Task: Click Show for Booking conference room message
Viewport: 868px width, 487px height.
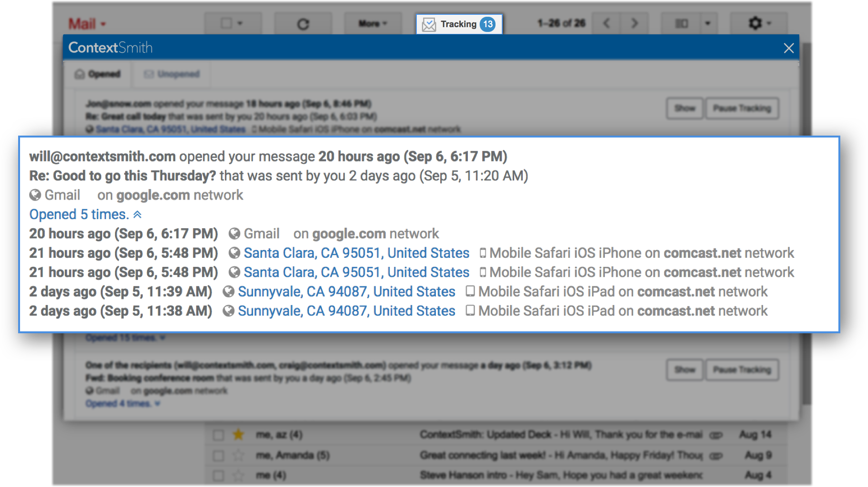Action: [685, 370]
